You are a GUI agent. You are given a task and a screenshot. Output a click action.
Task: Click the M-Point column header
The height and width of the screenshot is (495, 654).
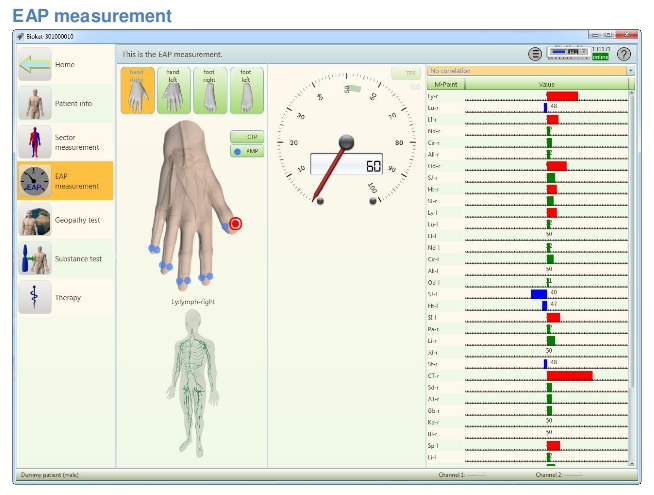point(447,84)
